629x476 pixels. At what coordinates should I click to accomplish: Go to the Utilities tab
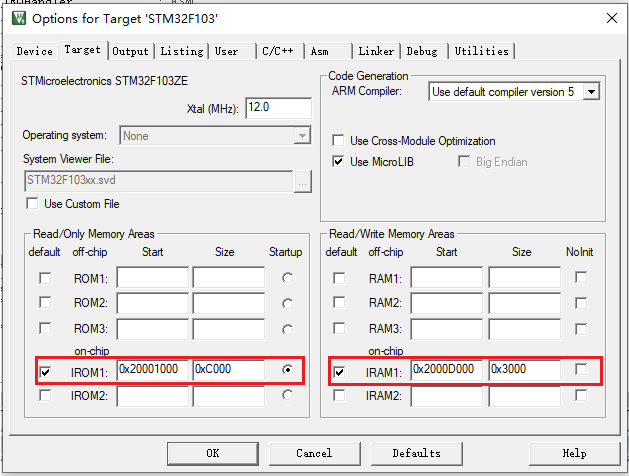coord(481,51)
